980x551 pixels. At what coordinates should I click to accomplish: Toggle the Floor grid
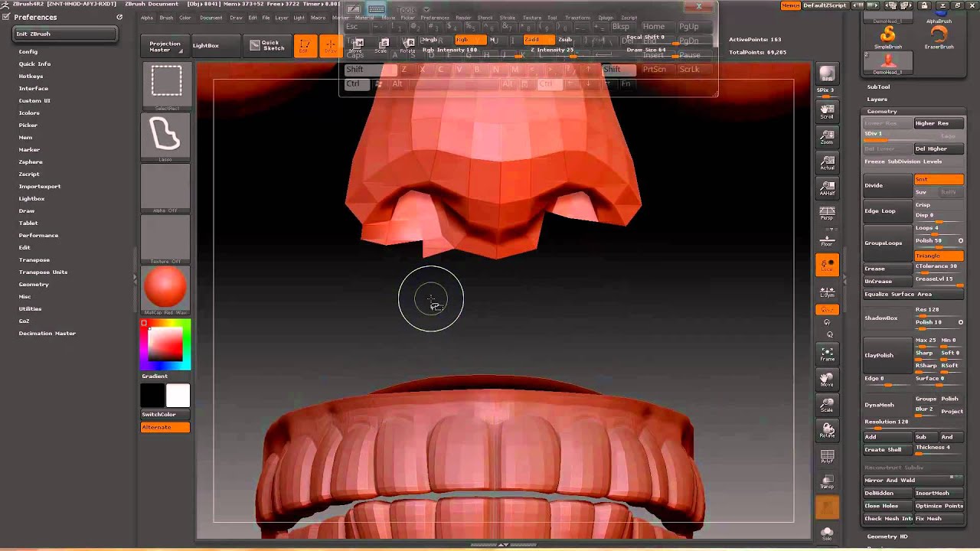(827, 239)
